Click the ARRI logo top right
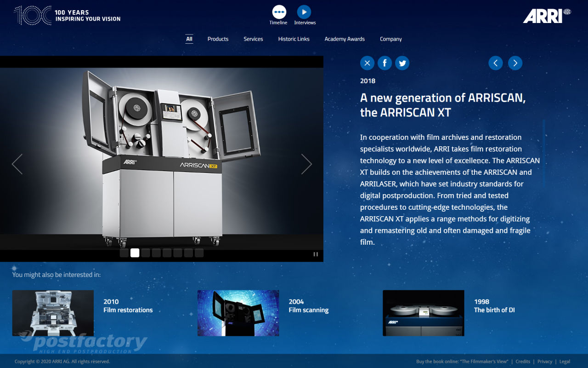588x368 pixels. (547, 16)
